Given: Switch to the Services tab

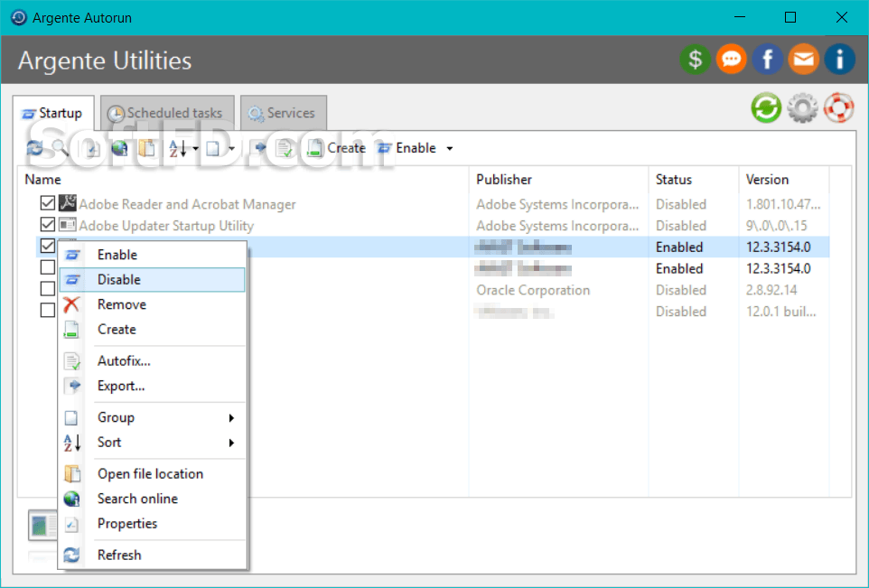Looking at the screenshot, I should pyautogui.click(x=284, y=113).
